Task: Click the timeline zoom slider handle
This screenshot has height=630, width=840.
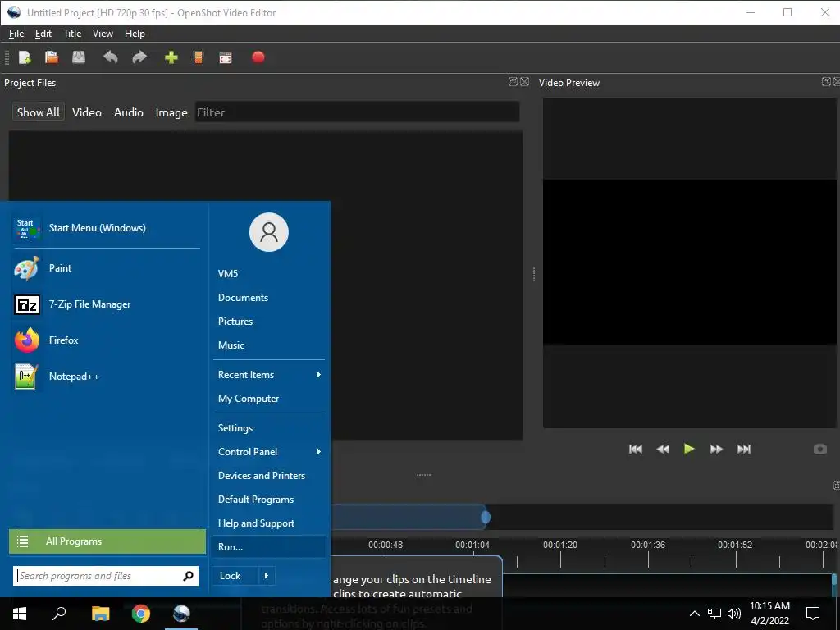Action: click(486, 517)
